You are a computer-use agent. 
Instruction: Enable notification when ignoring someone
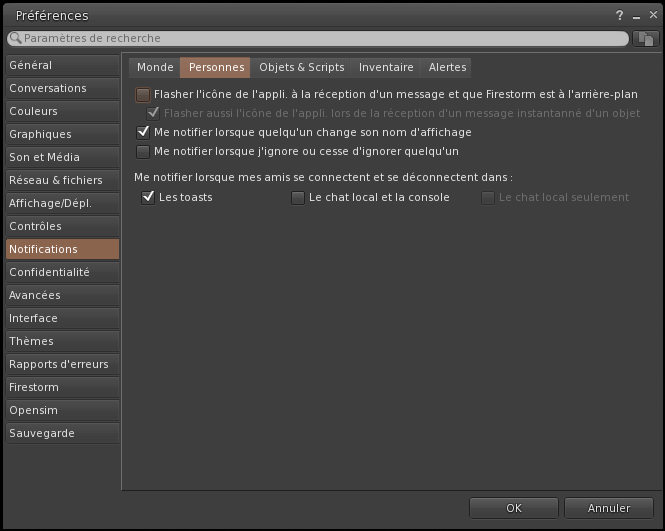[x=143, y=151]
